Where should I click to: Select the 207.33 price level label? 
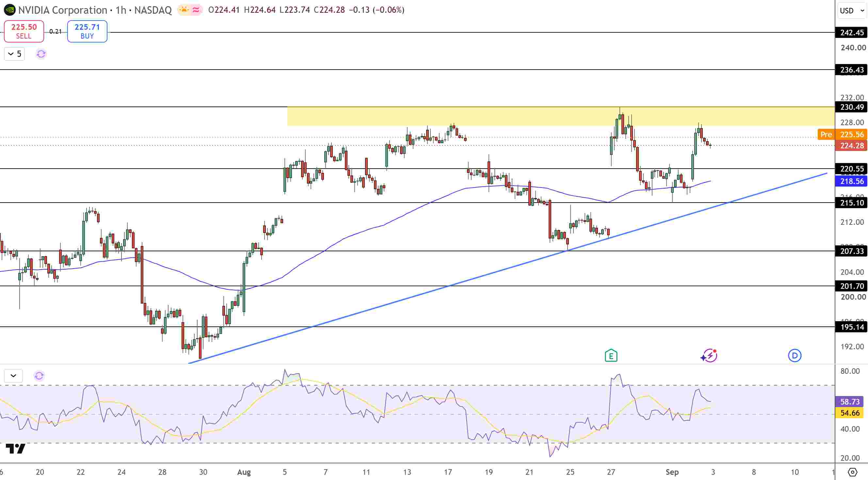[851, 251]
